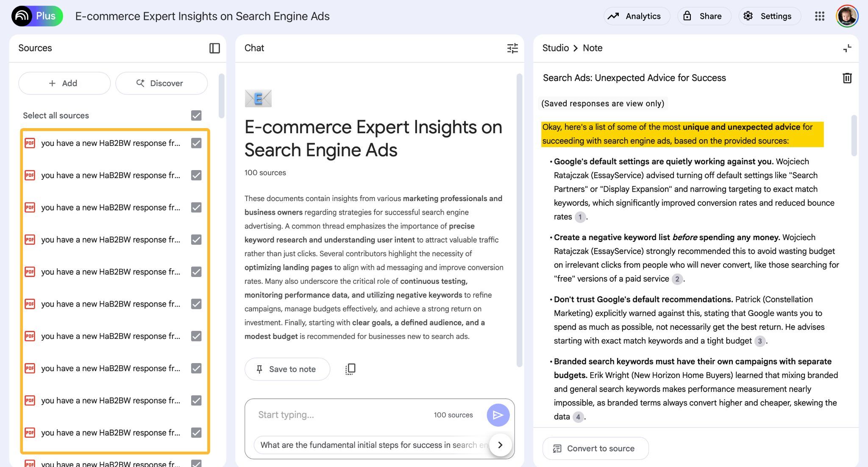Screen dimensions: 868x467
Task: Open the Settings gear
Action: [769, 16]
